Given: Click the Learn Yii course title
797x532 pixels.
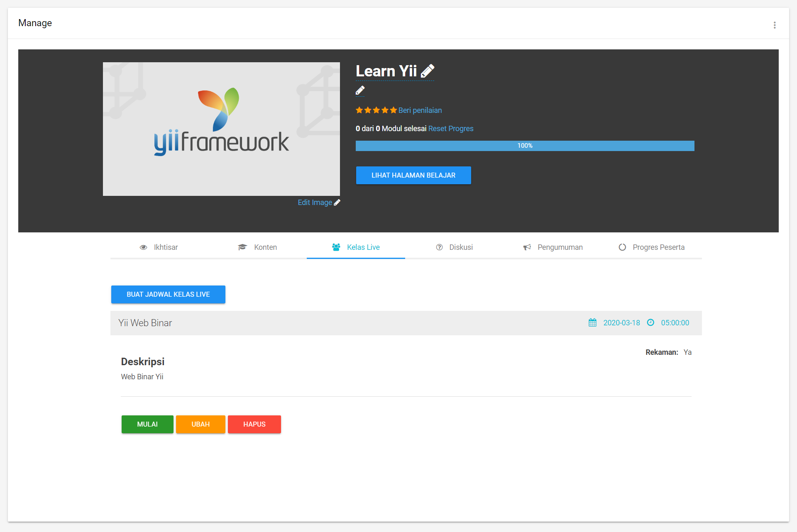Looking at the screenshot, I should pos(386,71).
